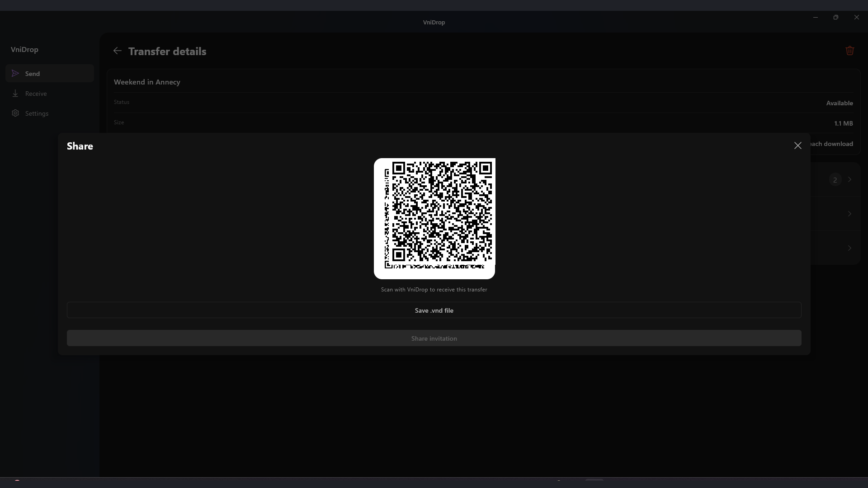Click the VniDrop name above the sidebar
The image size is (868, 488).
(24, 50)
